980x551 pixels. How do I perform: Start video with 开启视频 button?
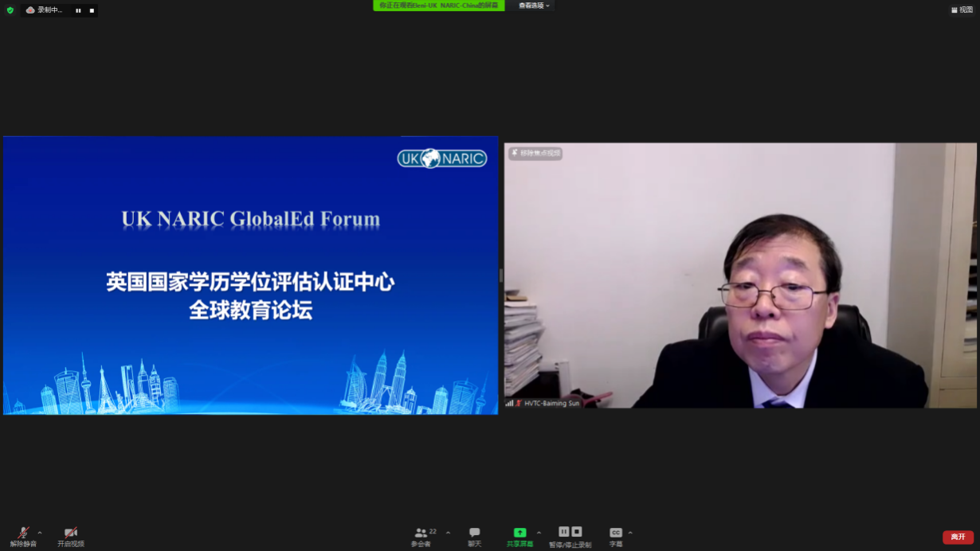pos(71,537)
